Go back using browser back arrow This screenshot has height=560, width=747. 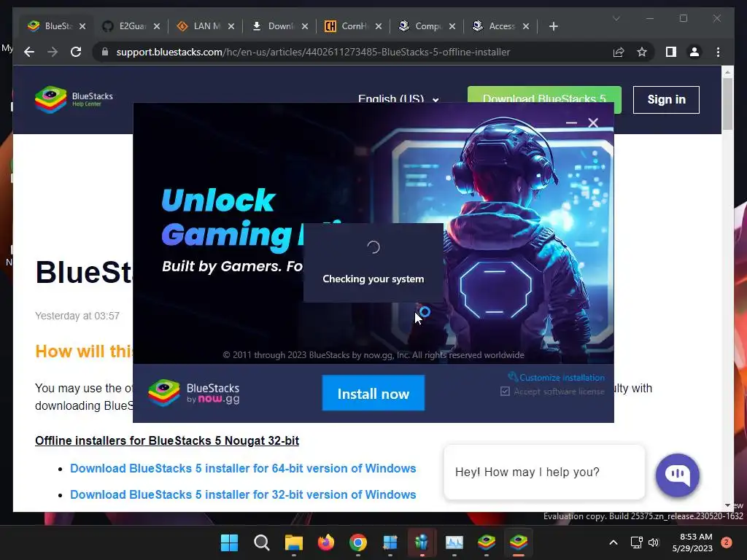pos(29,52)
